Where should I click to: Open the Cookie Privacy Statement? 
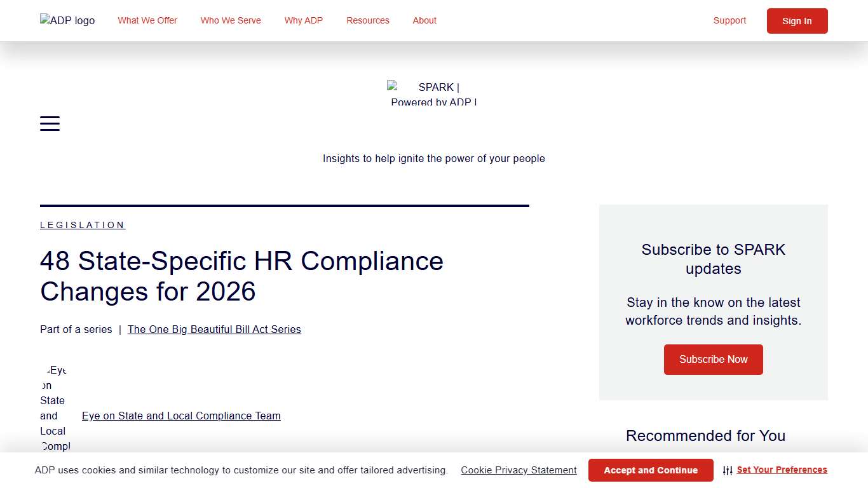519,470
